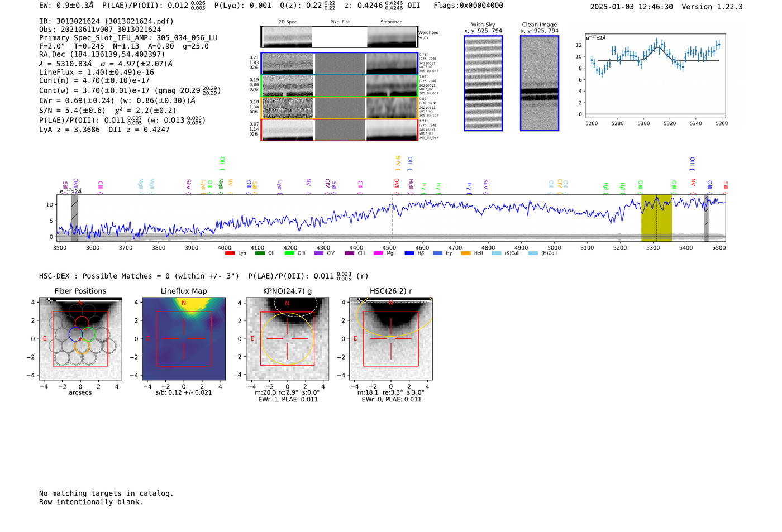The image size is (782, 532).
Task: Click the 'Flags:0x00004000' header text
Action: (468, 6)
